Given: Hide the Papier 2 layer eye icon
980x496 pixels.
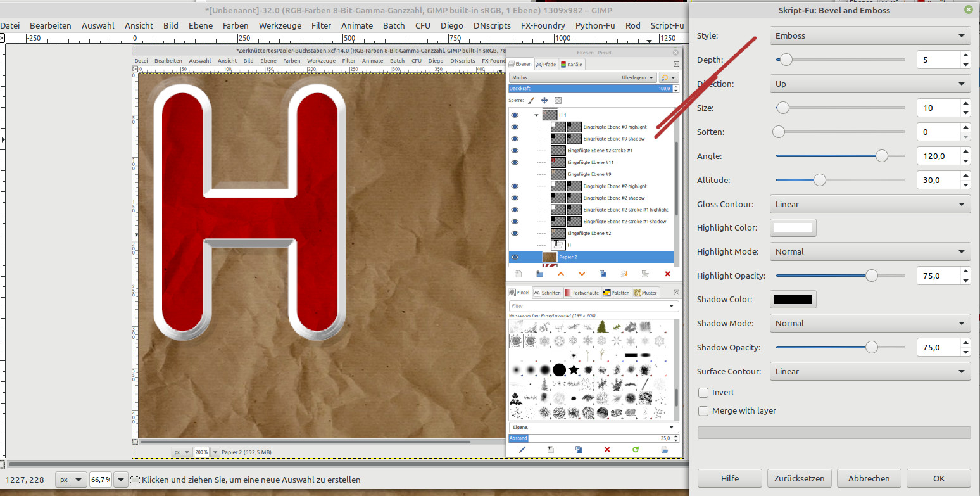Looking at the screenshot, I should pos(515,257).
